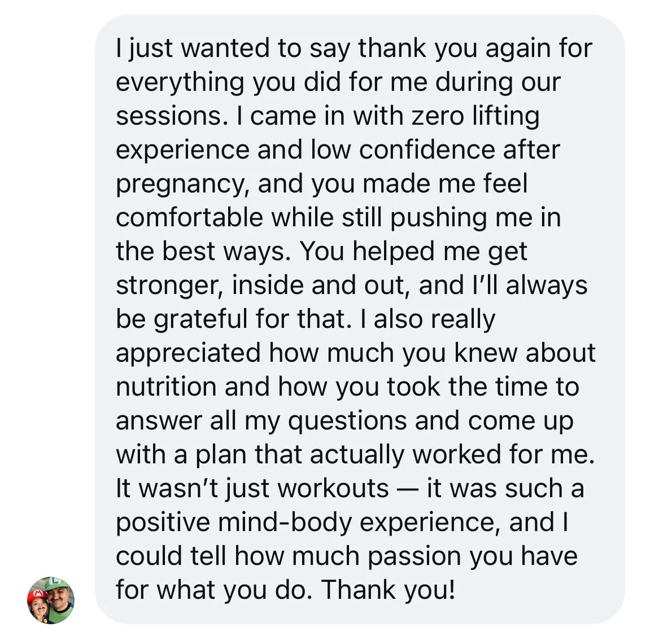Click the word 'nutrition' in the message
Viewport: 672px width, 631px height.
(166, 387)
